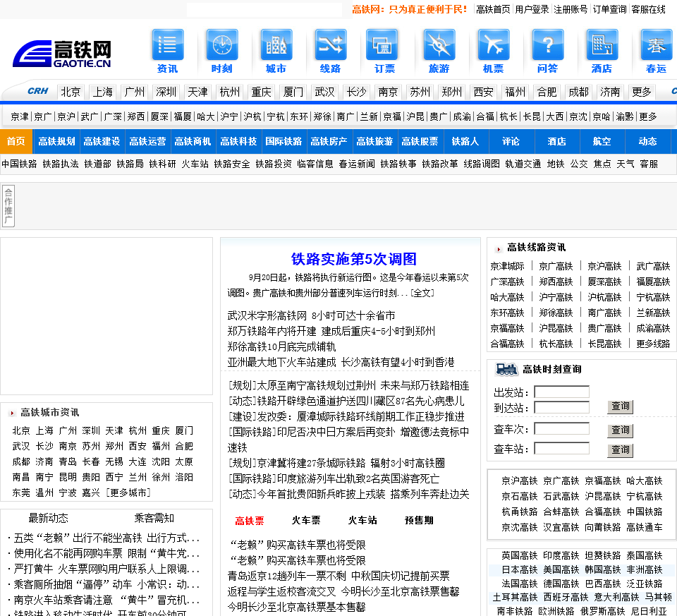Image resolution: width=677 pixels, height=616 pixels.
Task: Click the 查车站 input field
Action: pyautogui.click(x=562, y=448)
